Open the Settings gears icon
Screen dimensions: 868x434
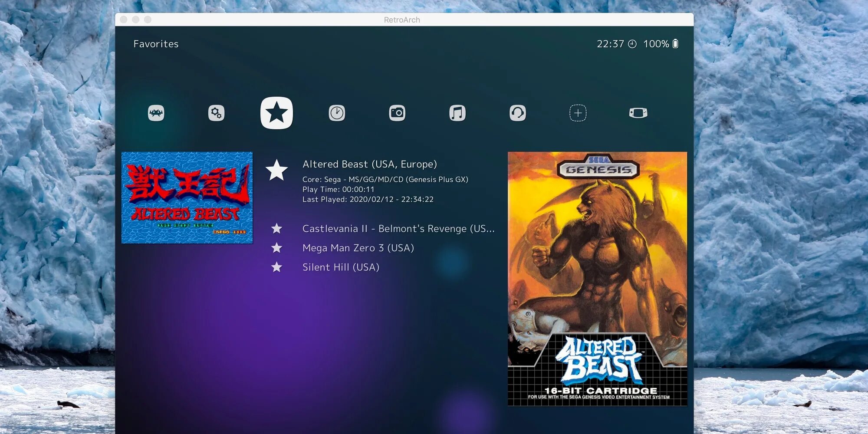(216, 113)
